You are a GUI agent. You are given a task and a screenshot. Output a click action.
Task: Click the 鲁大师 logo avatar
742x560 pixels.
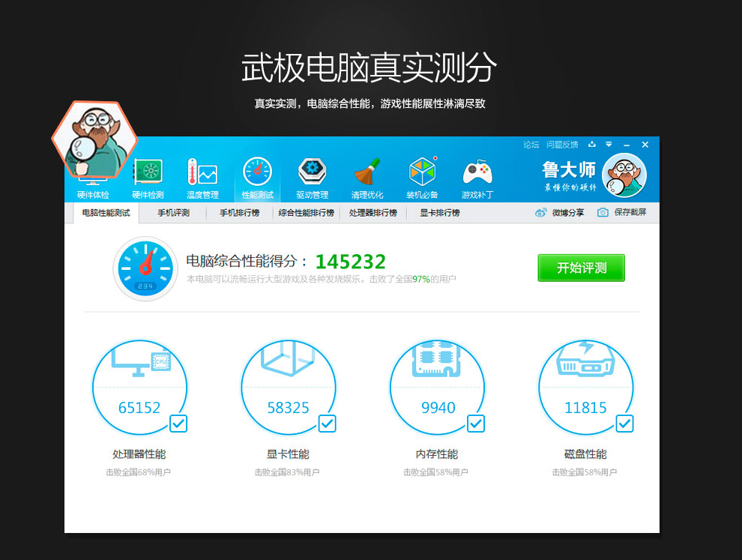pos(624,175)
